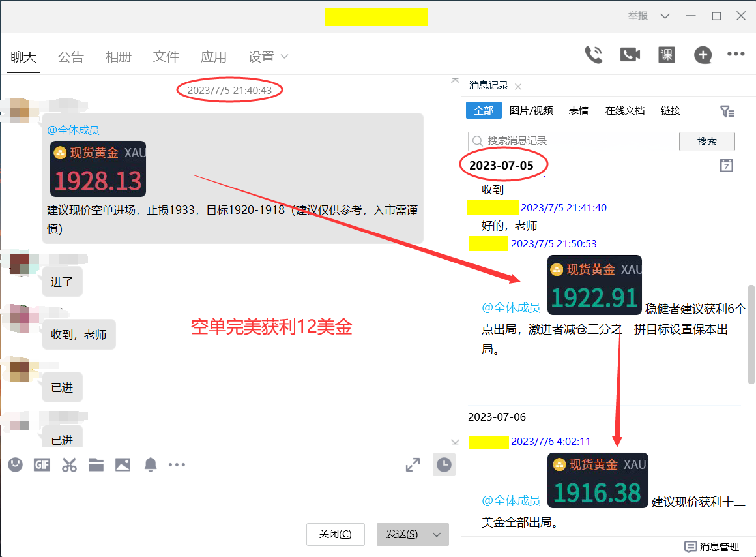
Task: Click the plus icon to invite members
Action: 703,55
